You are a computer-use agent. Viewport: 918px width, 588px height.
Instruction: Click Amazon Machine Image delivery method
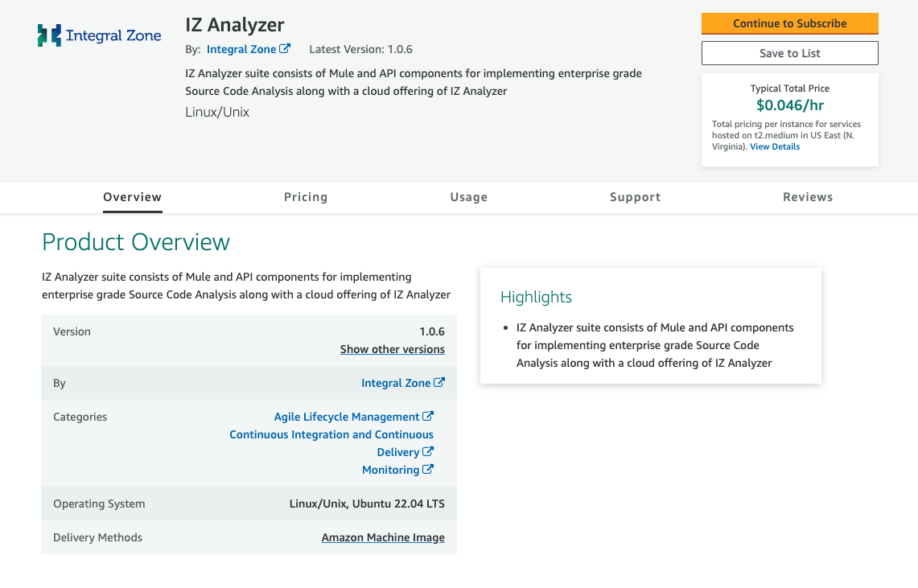click(383, 537)
